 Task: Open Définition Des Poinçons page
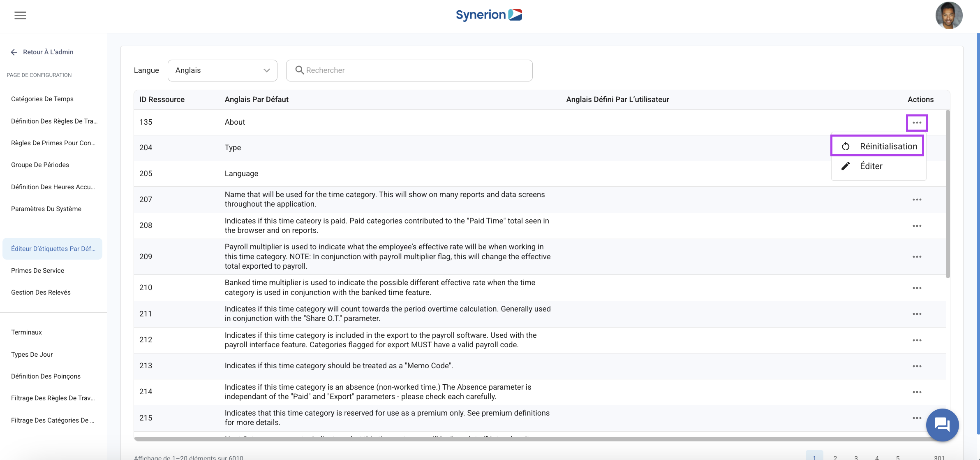coord(46,376)
